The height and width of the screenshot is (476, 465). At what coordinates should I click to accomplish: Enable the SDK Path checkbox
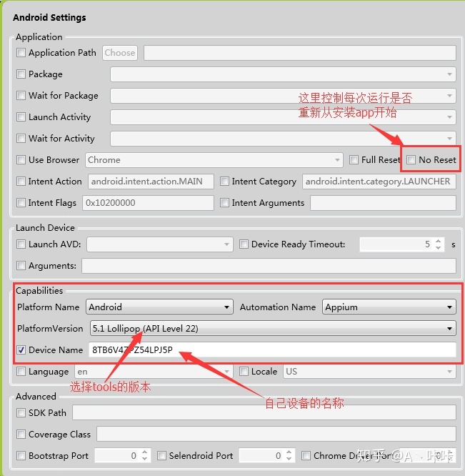pyautogui.click(x=21, y=412)
